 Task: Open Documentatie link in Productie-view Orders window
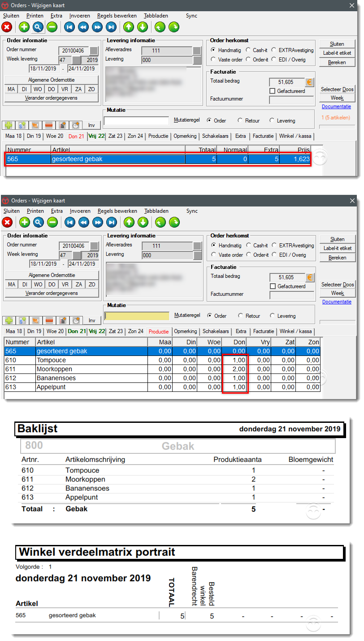337,302
